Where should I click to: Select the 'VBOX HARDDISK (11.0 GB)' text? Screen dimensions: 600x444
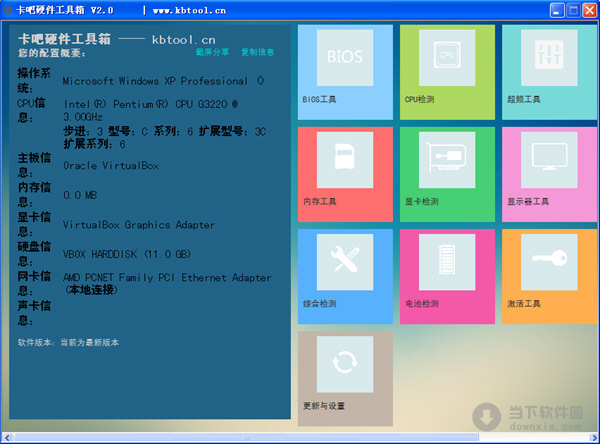point(127,254)
